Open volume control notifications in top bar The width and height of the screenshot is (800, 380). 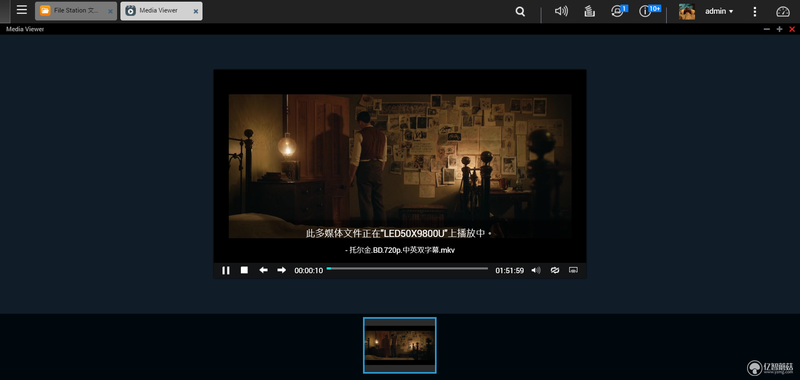(561, 11)
